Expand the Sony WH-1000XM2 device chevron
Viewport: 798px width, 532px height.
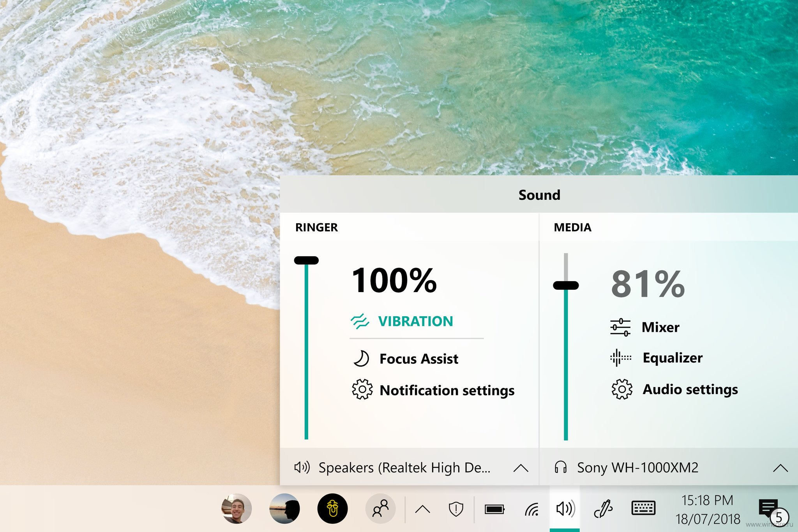pyautogui.click(x=780, y=468)
